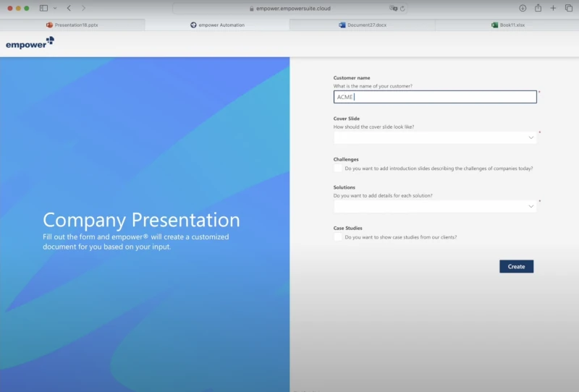Switch to the Presentation18.pptx tab
The image size is (579, 392).
pos(72,25)
